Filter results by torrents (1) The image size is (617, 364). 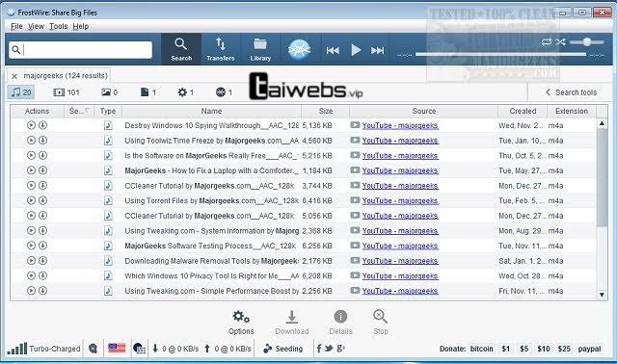[224, 92]
